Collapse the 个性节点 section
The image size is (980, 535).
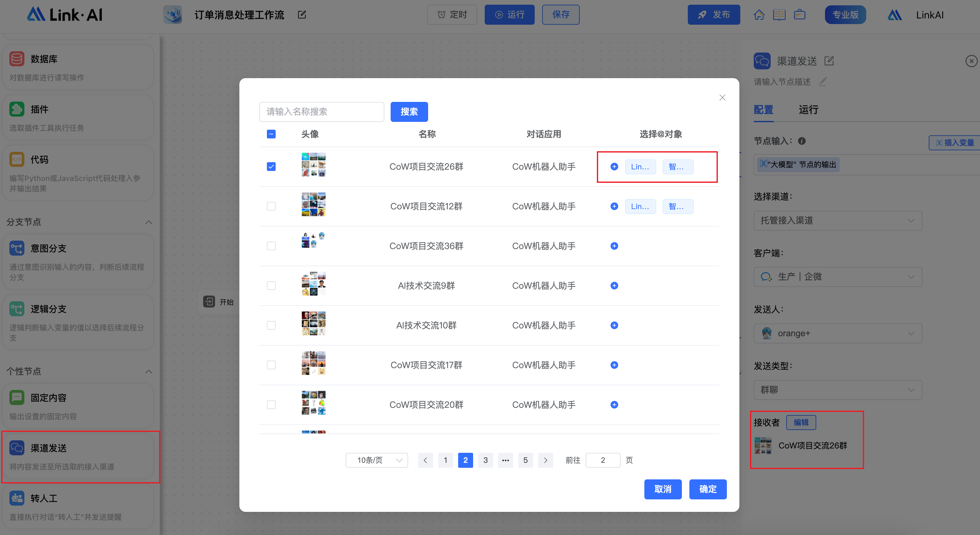click(x=149, y=371)
